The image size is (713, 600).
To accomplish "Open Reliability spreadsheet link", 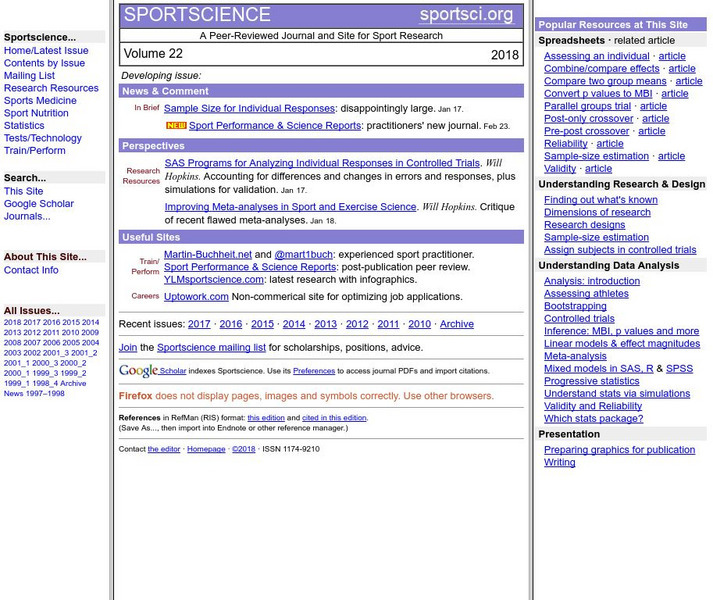I will (566, 144).
